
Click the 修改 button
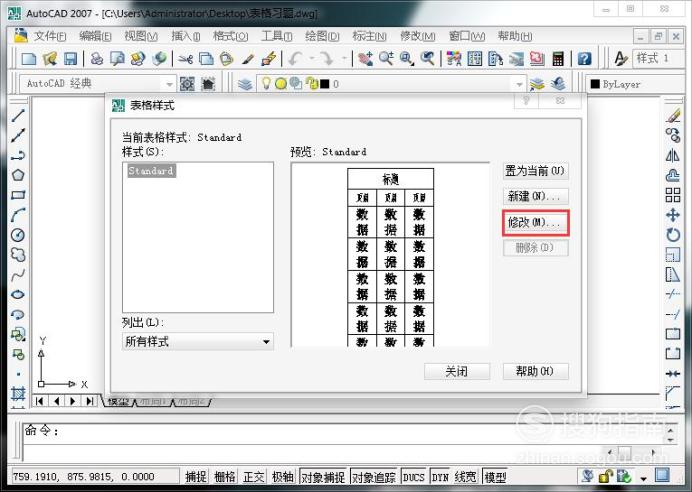pyautogui.click(x=535, y=222)
